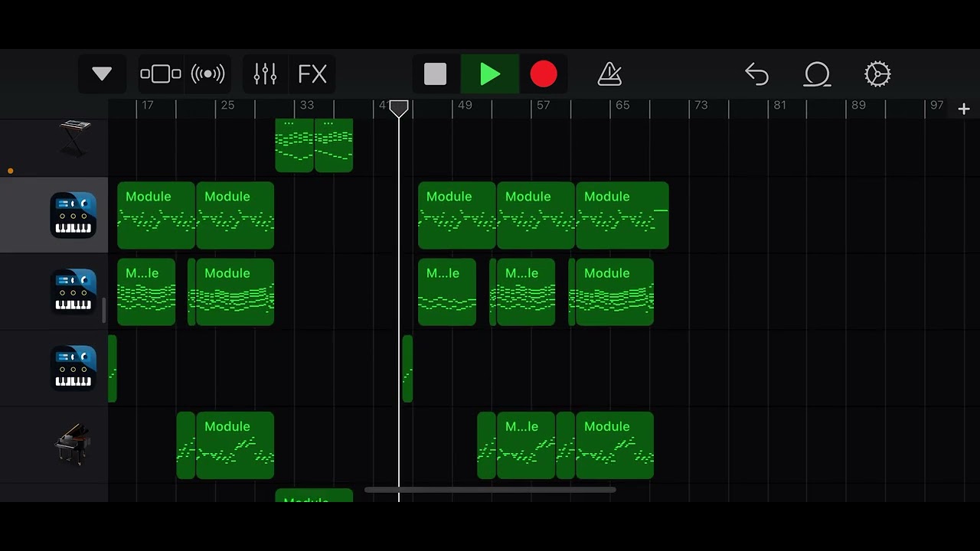Stop playback with the square button
Image resolution: width=980 pixels, height=551 pixels.
436,74
